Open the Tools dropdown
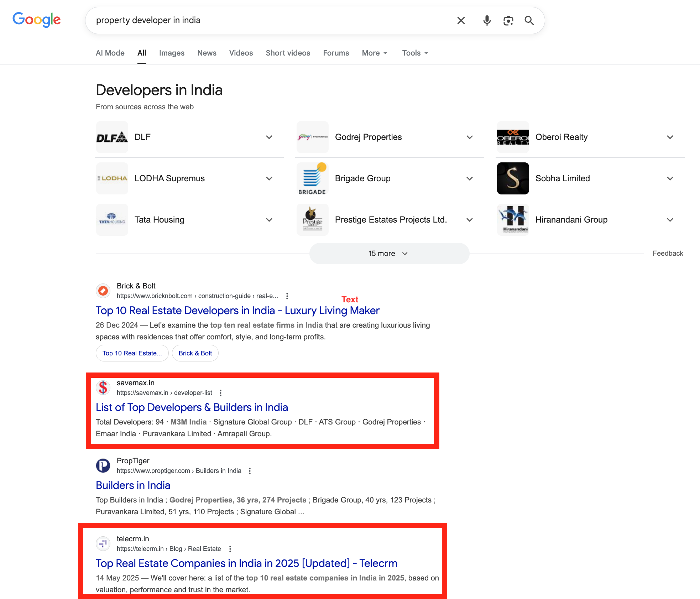This screenshot has height=599, width=700. click(415, 53)
